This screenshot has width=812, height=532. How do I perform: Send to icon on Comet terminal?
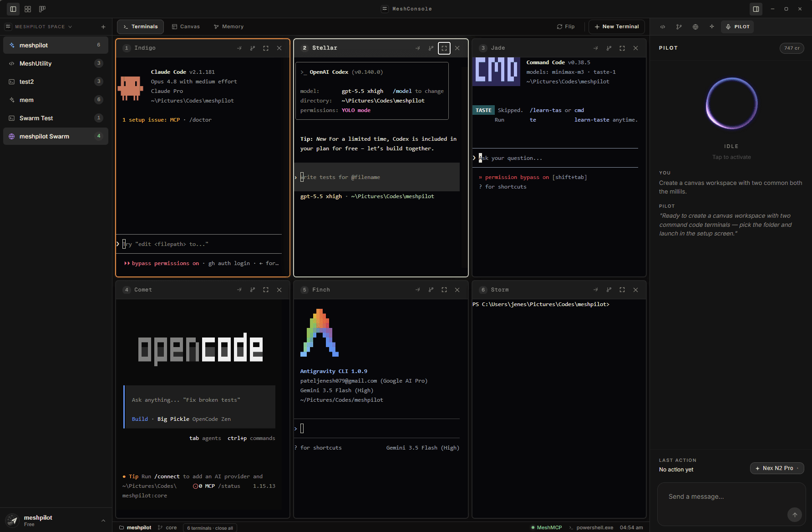239,290
